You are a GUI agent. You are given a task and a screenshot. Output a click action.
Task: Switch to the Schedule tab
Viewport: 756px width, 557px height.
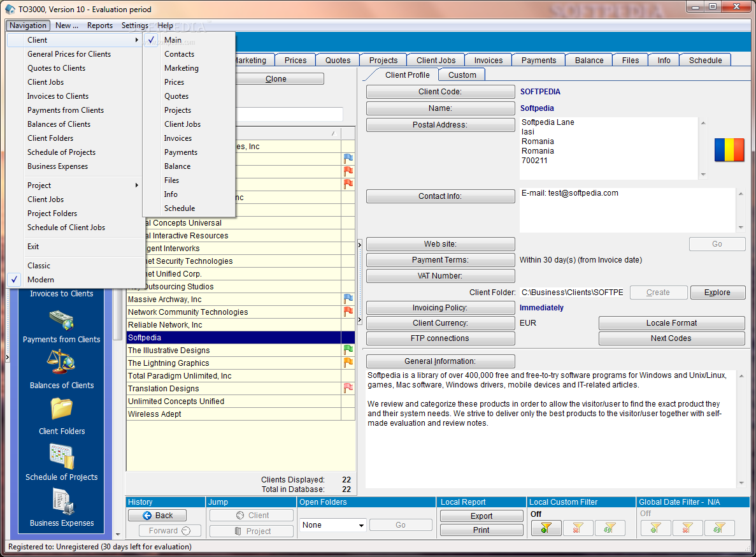705,61
